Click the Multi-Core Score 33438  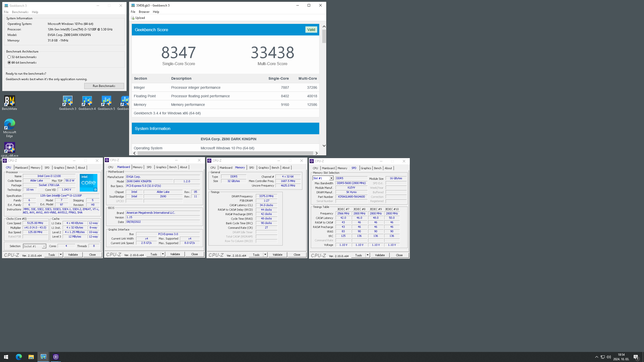click(x=272, y=52)
